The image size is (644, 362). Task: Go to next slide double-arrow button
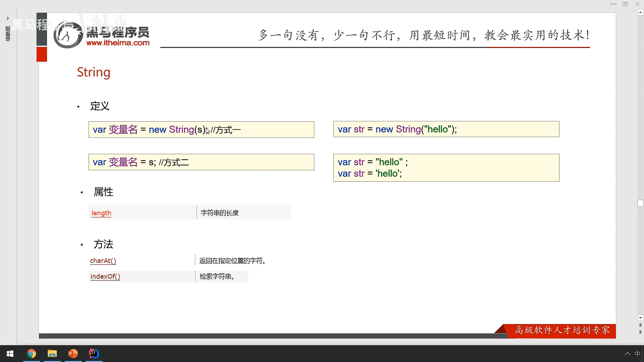[640, 332]
